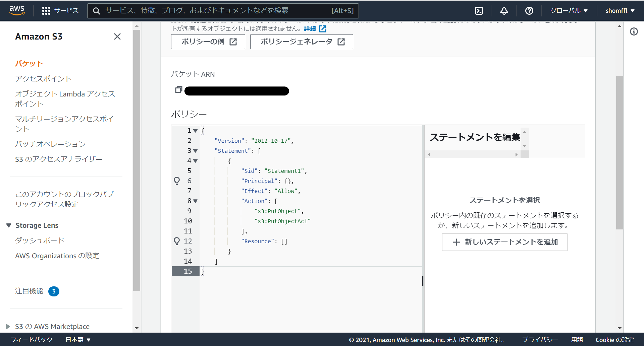
Task: Go to the AWS home logo
Action: coord(17,10)
